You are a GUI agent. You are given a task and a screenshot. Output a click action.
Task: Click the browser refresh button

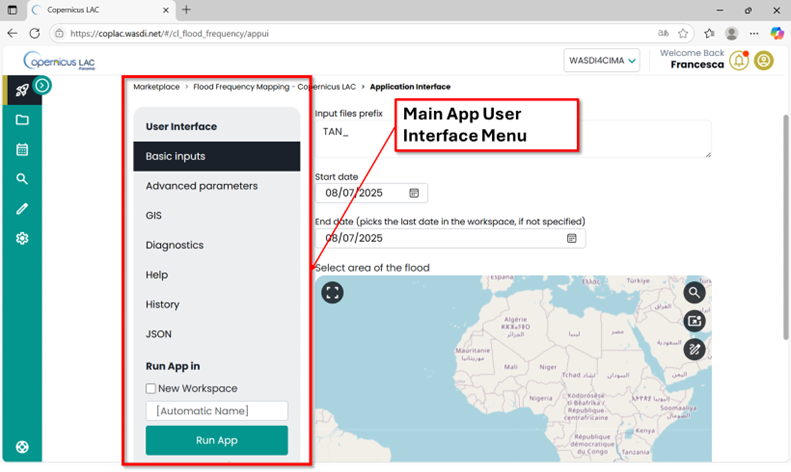[34, 33]
